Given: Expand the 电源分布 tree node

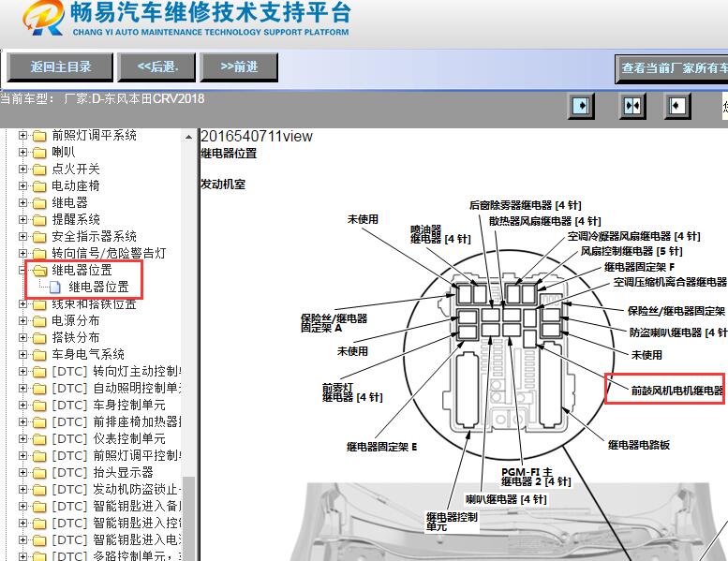Looking at the screenshot, I should click(22, 320).
